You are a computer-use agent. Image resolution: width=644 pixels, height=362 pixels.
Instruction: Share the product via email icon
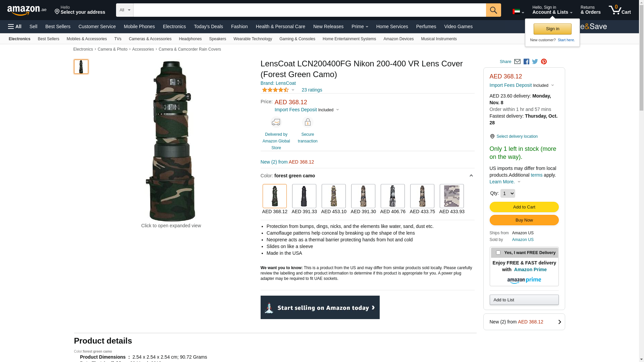517,62
